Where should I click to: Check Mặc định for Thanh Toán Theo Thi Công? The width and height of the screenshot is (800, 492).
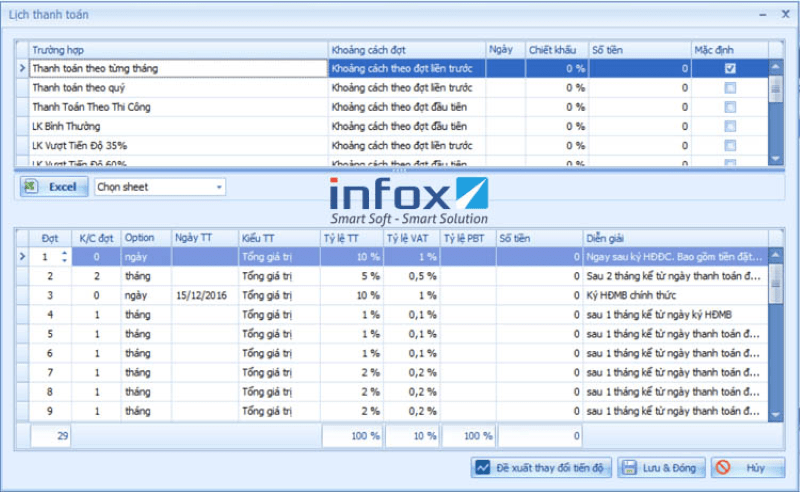[730, 107]
